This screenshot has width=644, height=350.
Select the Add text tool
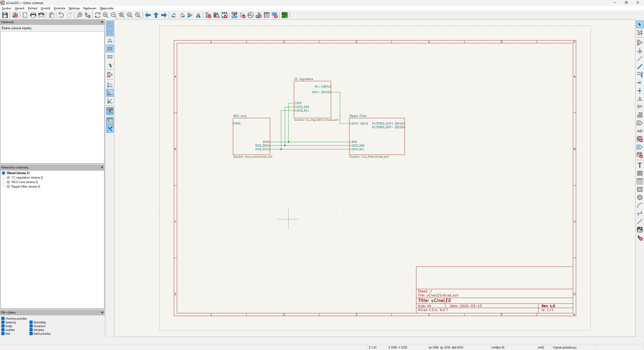click(640, 165)
